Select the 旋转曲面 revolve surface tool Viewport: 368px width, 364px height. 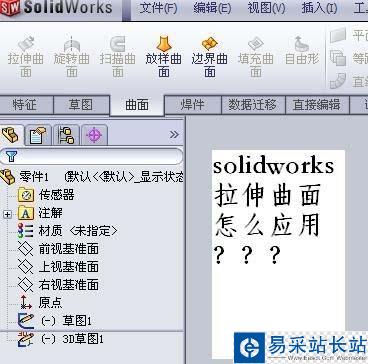(72, 57)
